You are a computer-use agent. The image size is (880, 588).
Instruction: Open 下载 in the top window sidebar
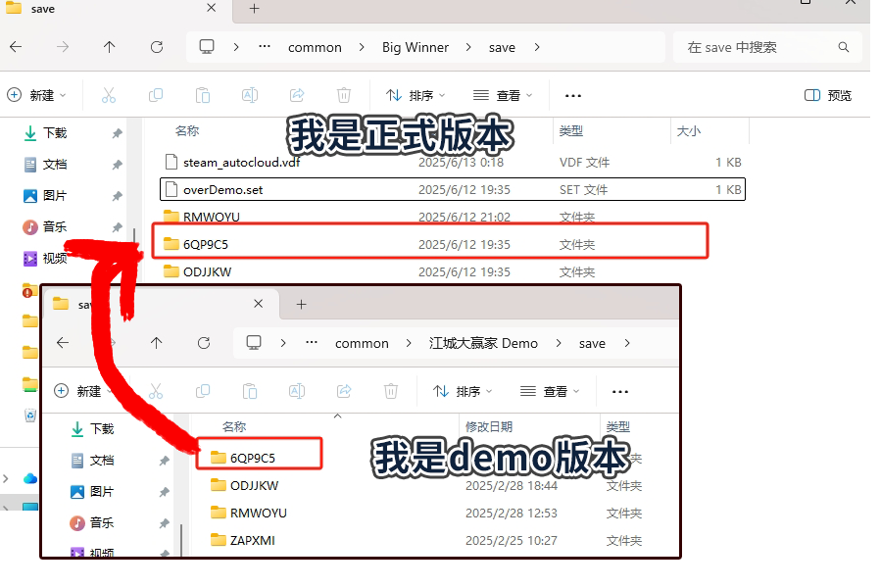pyautogui.click(x=55, y=132)
